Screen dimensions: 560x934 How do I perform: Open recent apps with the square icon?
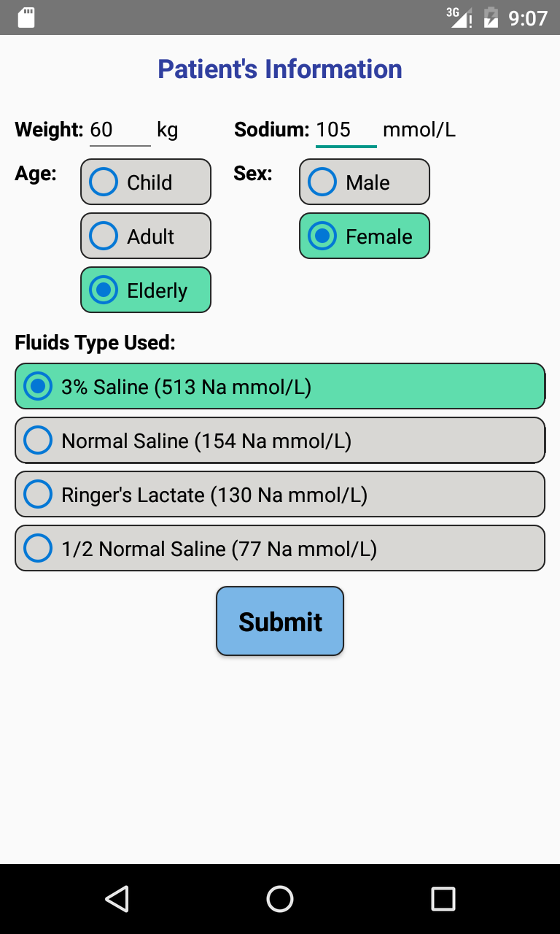(x=443, y=899)
